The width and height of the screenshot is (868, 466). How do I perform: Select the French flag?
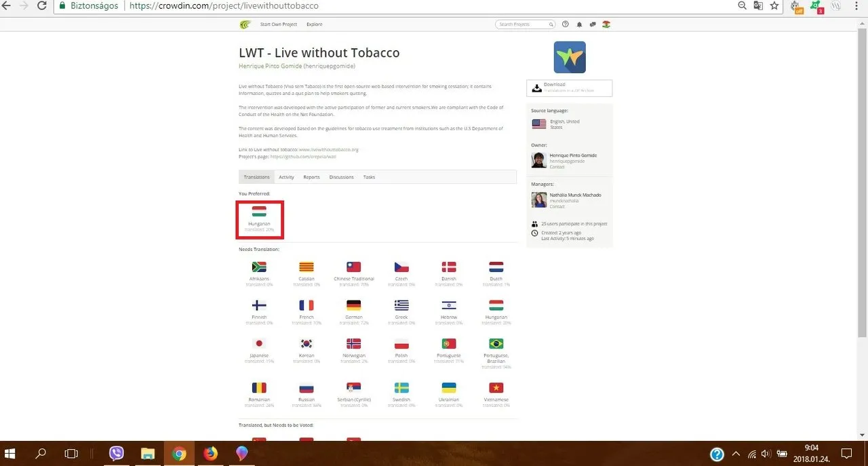[x=307, y=305]
